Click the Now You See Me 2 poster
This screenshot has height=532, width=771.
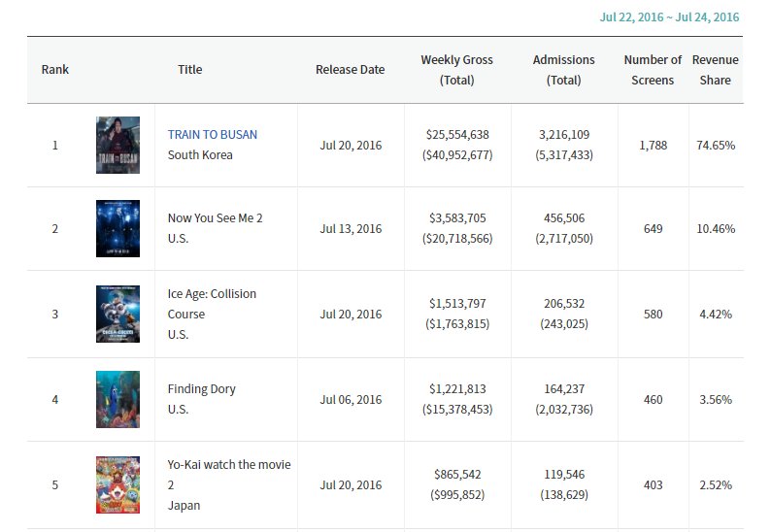click(x=117, y=229)
